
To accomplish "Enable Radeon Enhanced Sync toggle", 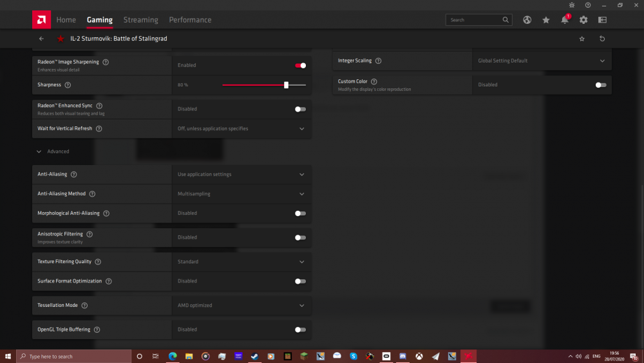I will tap(300, 109).
